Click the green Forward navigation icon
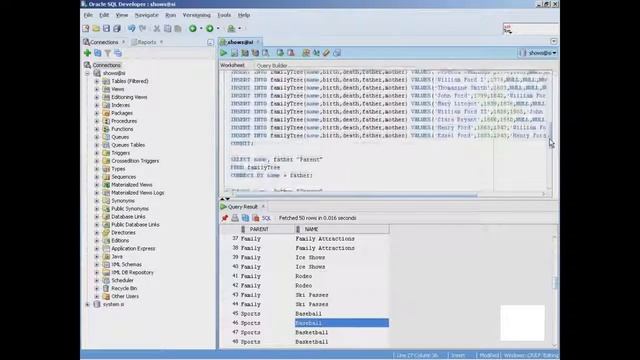The width and height of the screenshot is (640, 360). point(209,29)
